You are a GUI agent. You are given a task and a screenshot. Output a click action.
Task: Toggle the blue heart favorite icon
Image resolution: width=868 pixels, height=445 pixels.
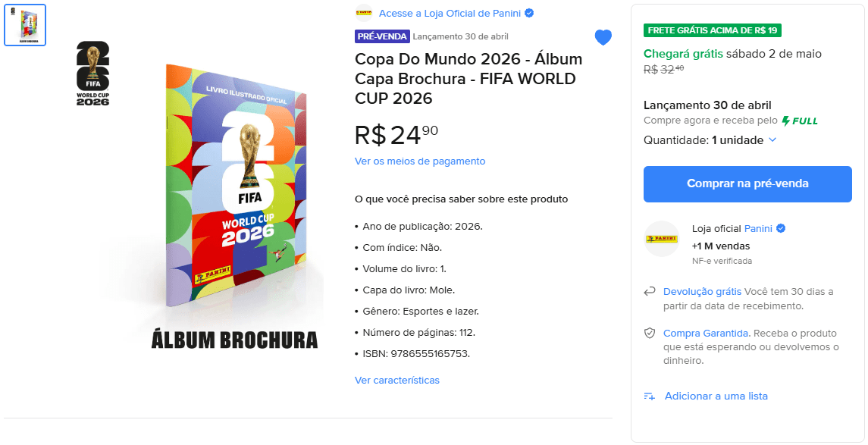(x=603, y=38)
